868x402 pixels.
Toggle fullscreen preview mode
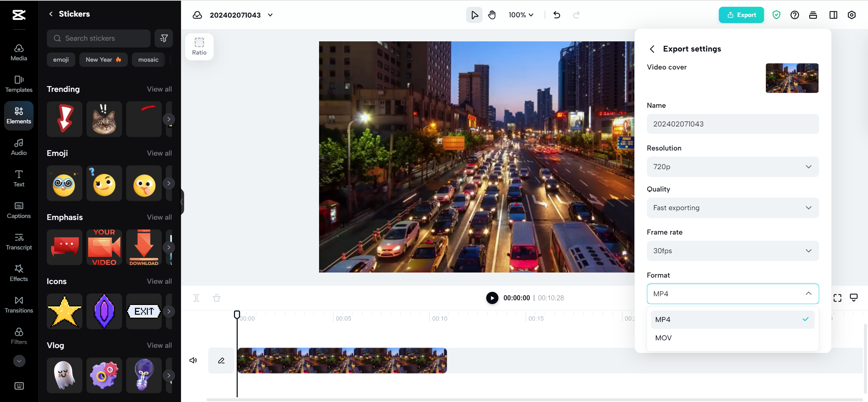point(837,298)
